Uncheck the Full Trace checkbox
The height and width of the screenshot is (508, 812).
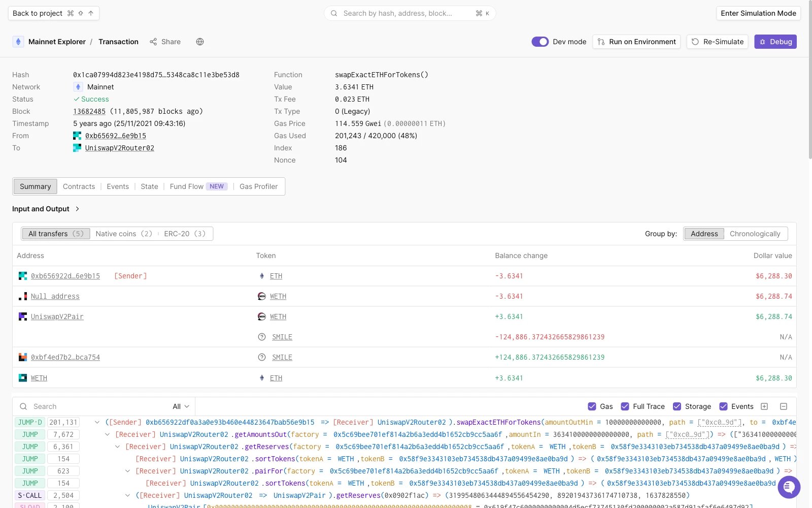pyautogui.click(x=625, y=406)
